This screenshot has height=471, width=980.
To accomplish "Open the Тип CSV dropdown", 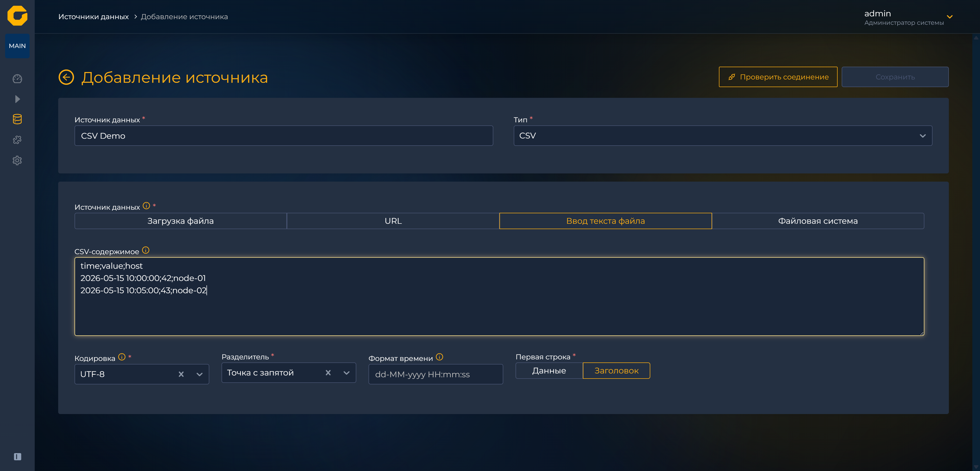I will click(723, 136).
